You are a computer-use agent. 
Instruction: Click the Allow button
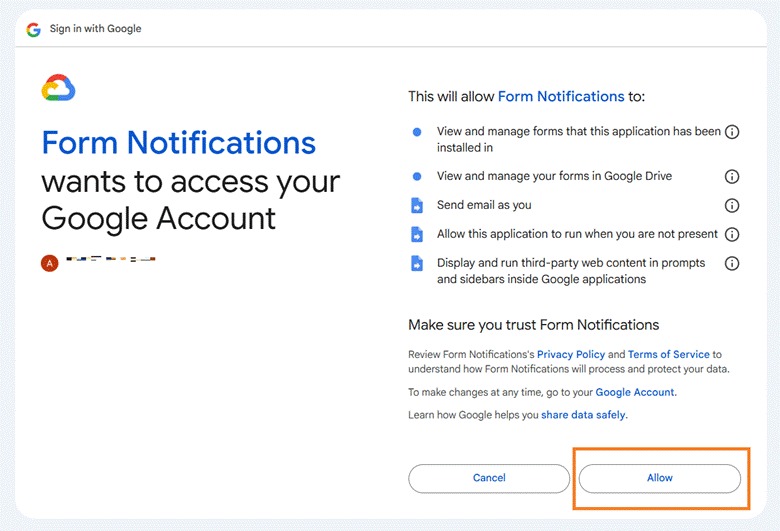pyautogui.click(x=660, y=478)
